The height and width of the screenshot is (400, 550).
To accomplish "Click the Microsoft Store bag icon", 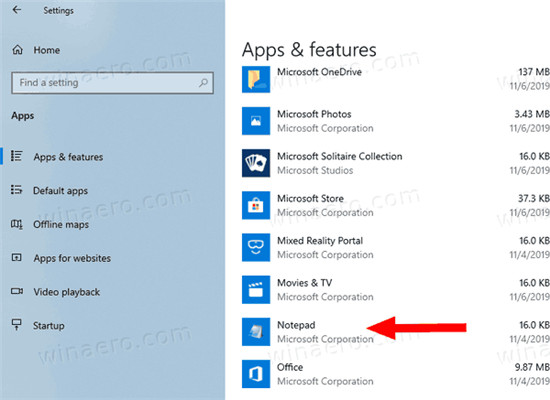I will click(256, 205).
